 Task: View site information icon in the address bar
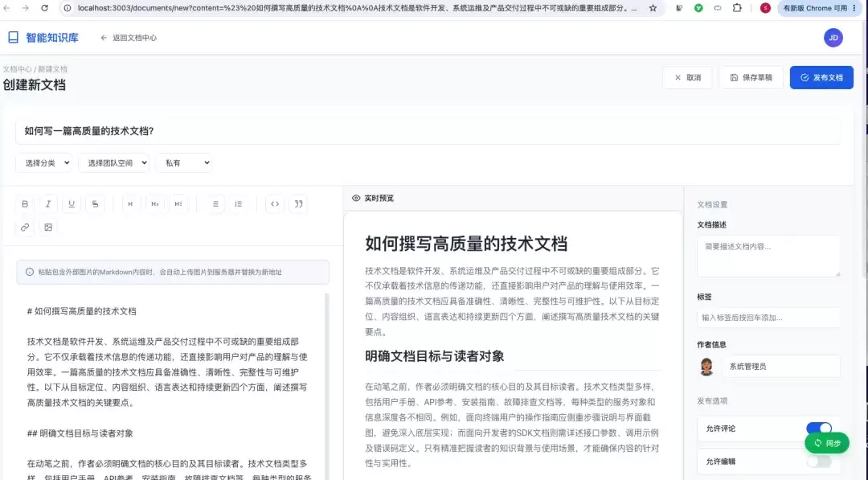(x=67, y=8)
